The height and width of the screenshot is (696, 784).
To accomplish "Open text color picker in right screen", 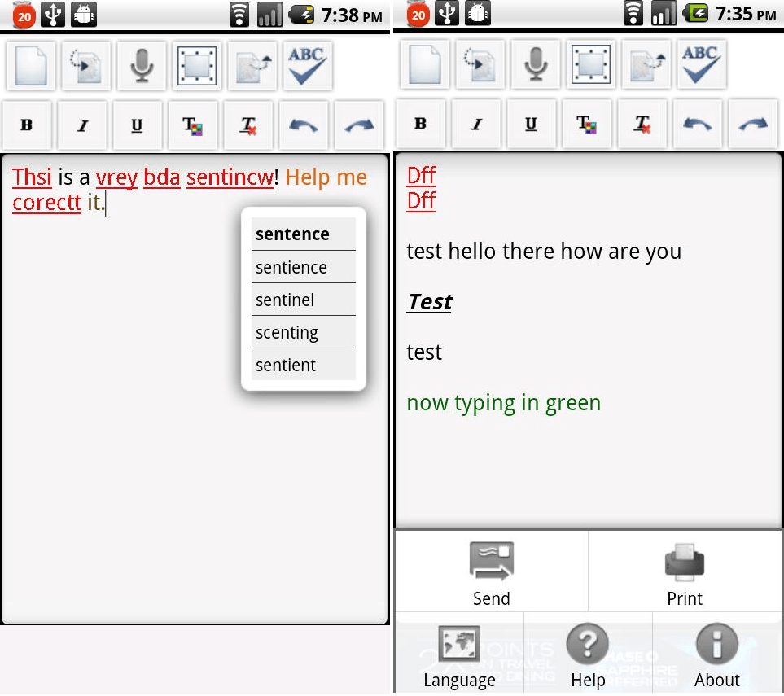I will pos(587,124).
